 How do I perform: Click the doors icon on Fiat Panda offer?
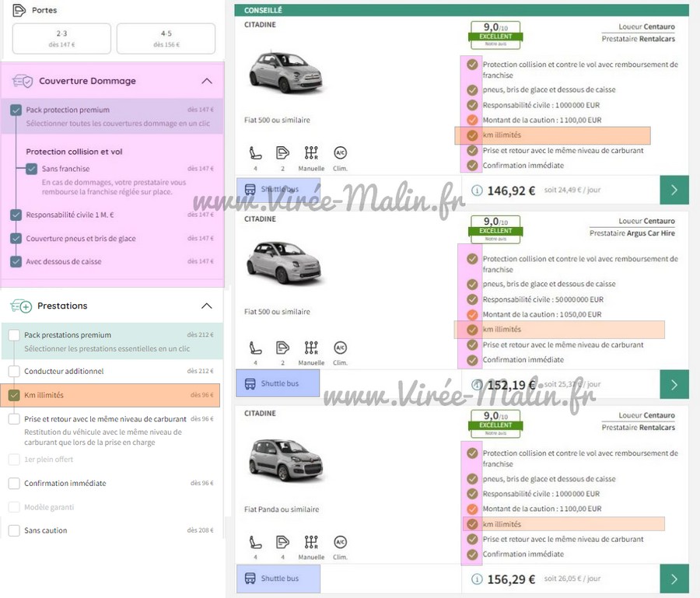point(282,542)
